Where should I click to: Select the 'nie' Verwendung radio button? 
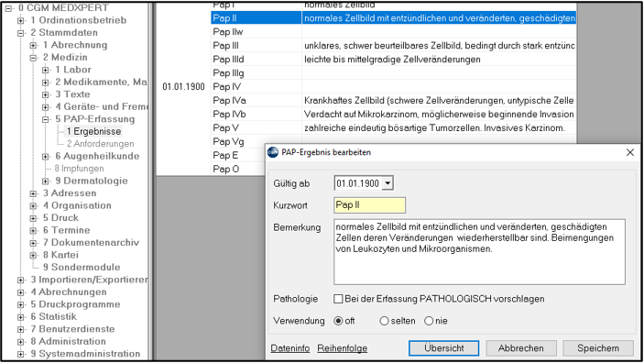tap(429, 321)
